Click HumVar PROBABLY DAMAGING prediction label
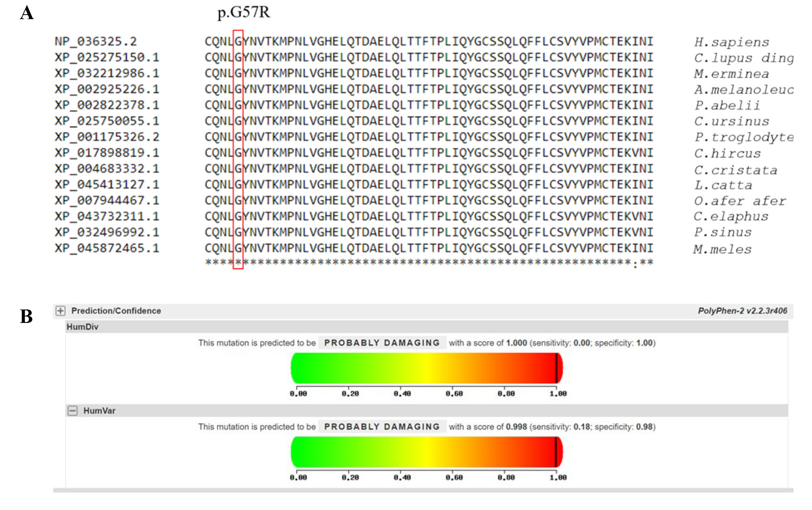 pos(381,427)
